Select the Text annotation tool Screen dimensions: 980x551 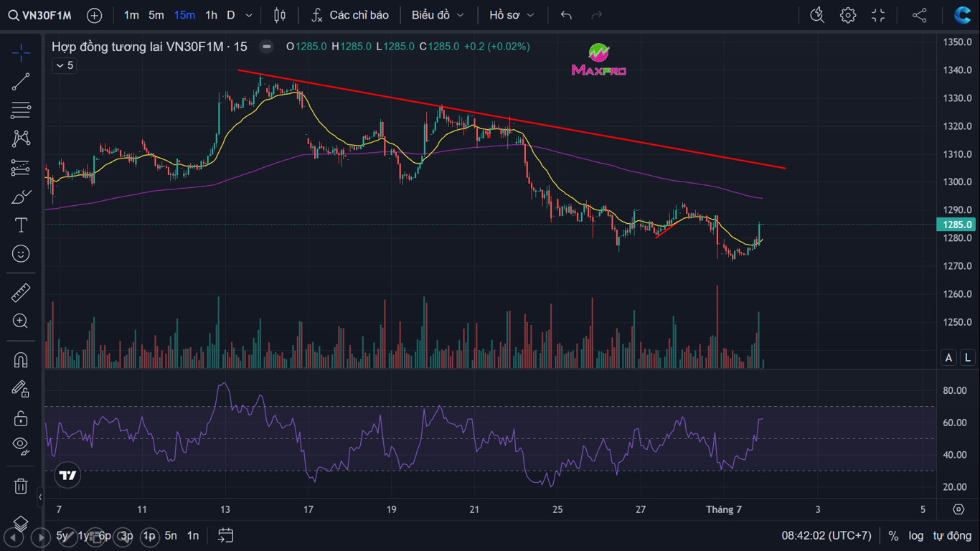(x=21, y=225)
